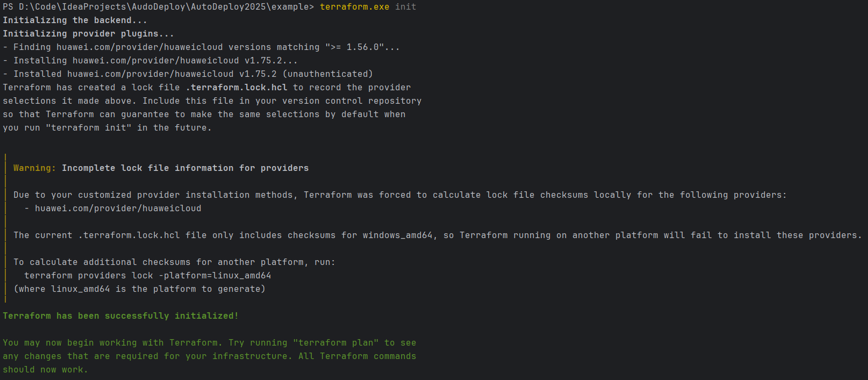
Task: Click the yellow "Warning:" label
Action: [34, 168]
